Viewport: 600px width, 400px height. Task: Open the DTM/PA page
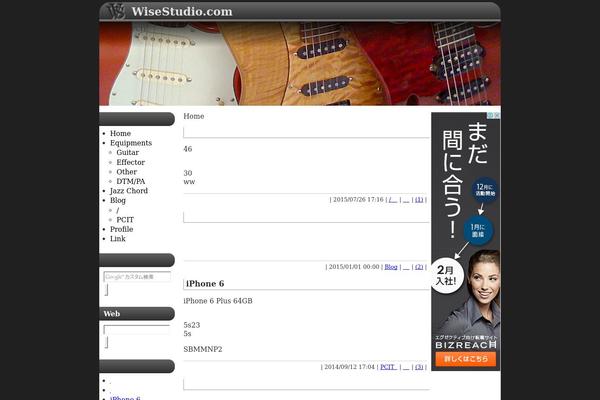pos(131,181)
